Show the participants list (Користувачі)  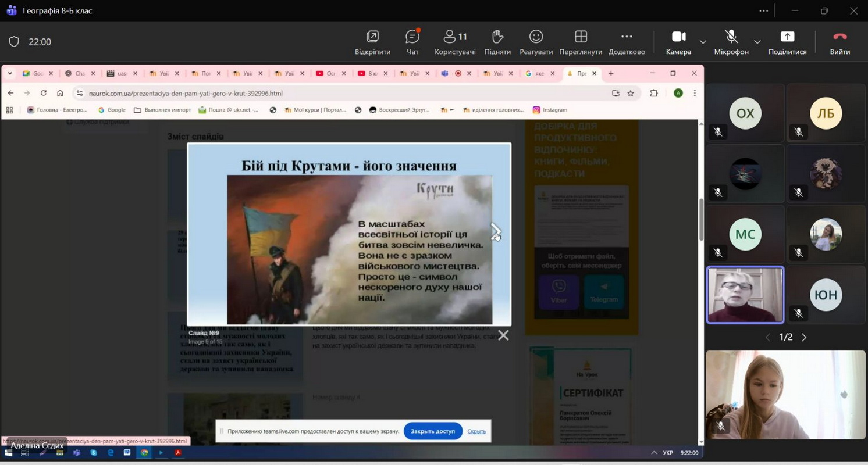(455, 42)
